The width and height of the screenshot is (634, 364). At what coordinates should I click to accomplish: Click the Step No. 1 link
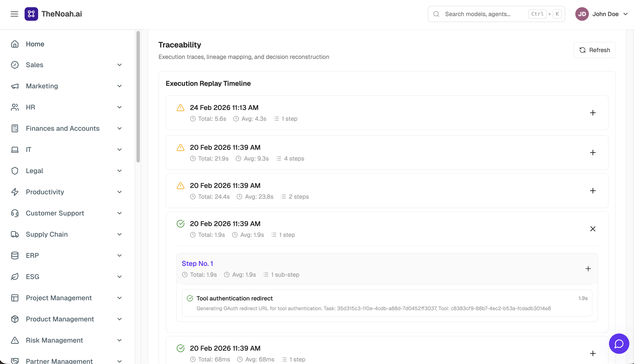click(x=197, y=264)
